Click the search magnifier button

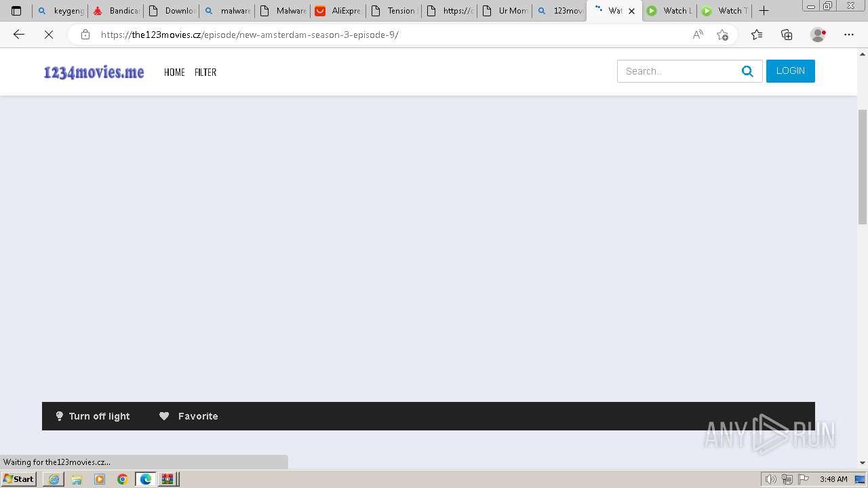(x=748, y=71)
